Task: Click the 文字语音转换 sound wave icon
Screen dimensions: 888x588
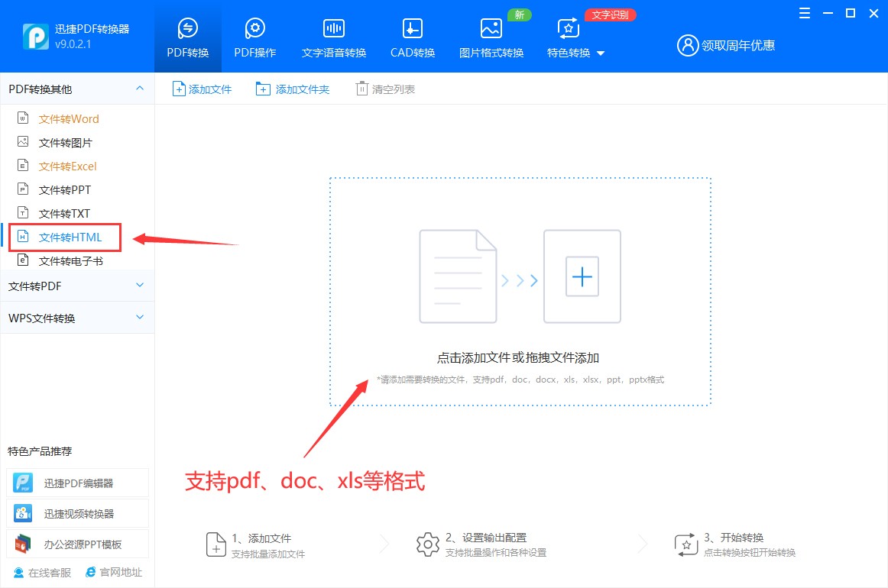Action: point(333,27)
